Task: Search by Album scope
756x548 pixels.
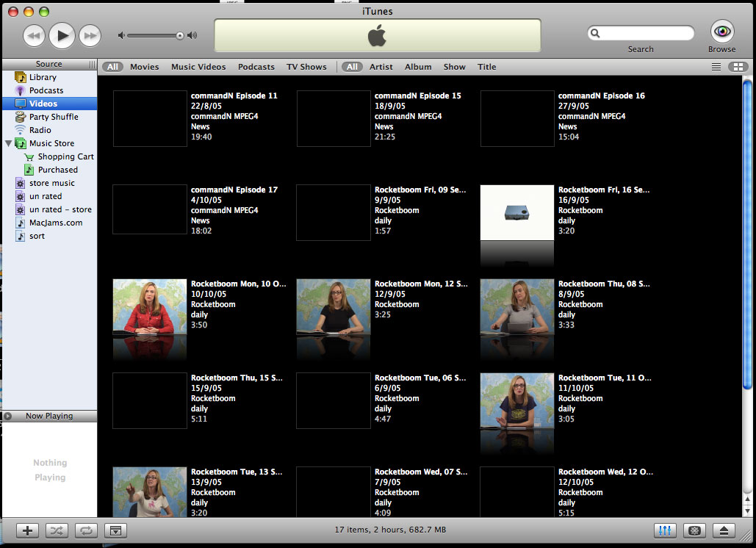Action: coord(418,67)
